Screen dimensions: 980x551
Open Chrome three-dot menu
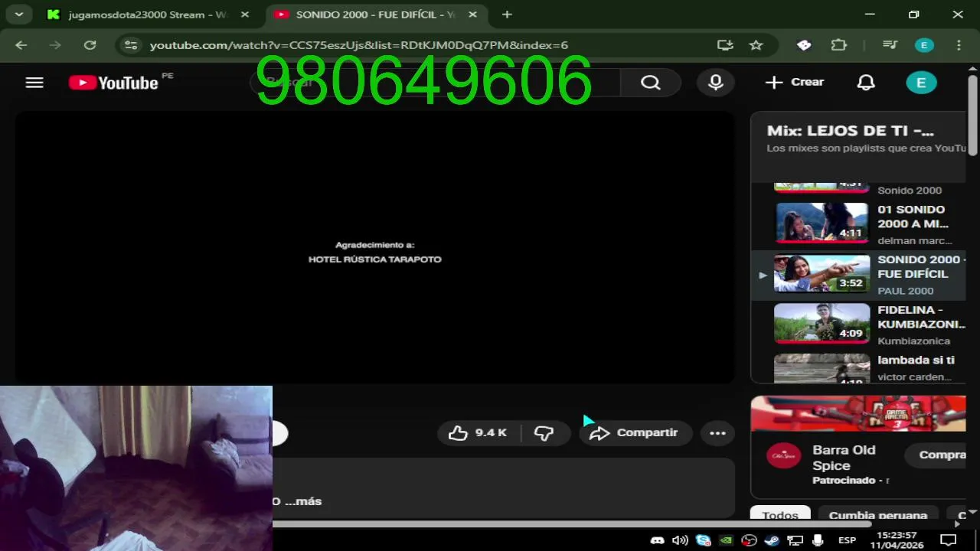tap(959, 45)
